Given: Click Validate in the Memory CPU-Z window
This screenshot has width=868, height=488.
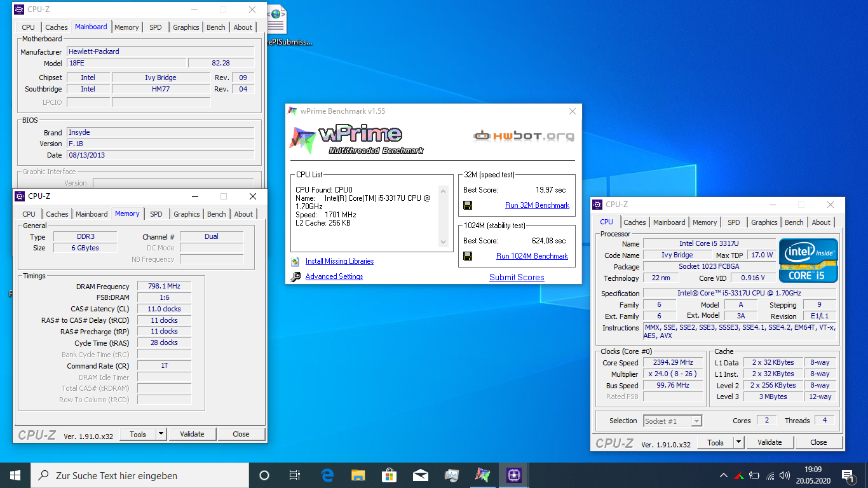Looking at the screenshot, I should click(193, 435).
